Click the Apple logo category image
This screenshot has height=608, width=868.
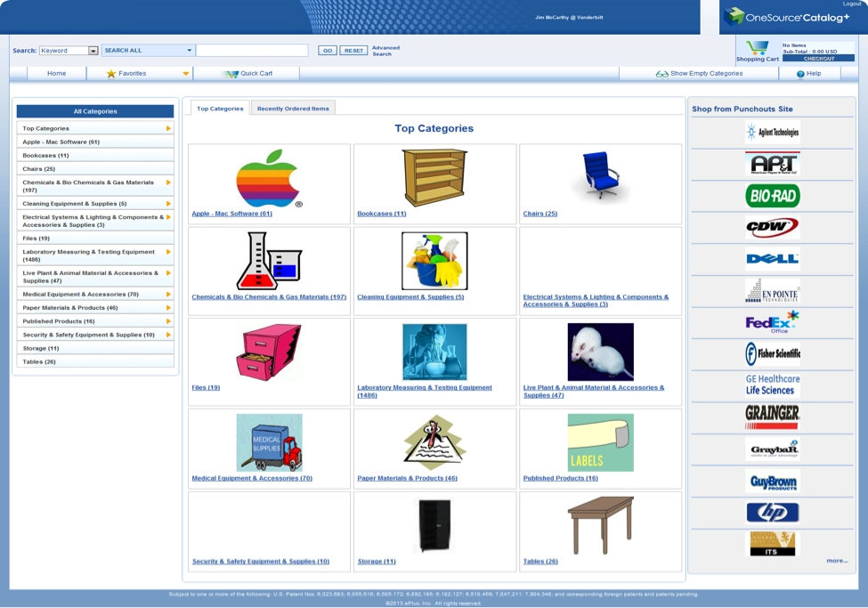[269, 178]
